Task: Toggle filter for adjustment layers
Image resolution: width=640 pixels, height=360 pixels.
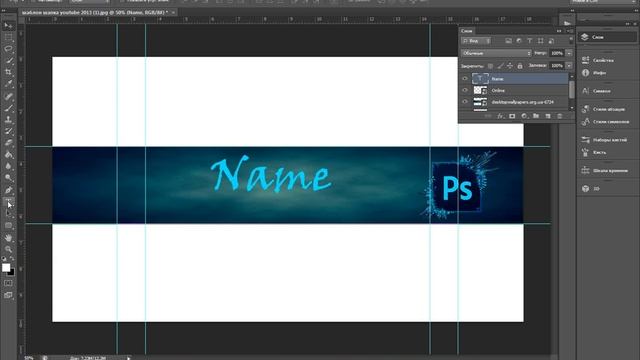Action: coord(519,41)
